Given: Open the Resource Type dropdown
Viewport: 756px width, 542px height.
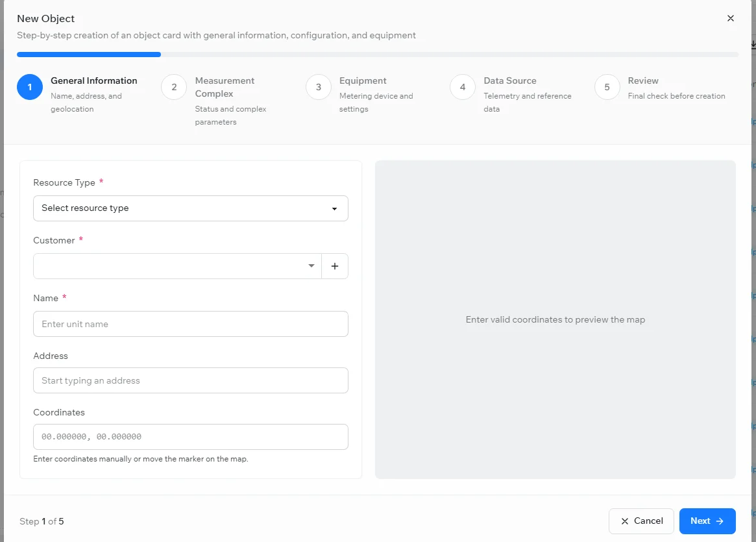Looking at the screenshot, I should 190,208.
